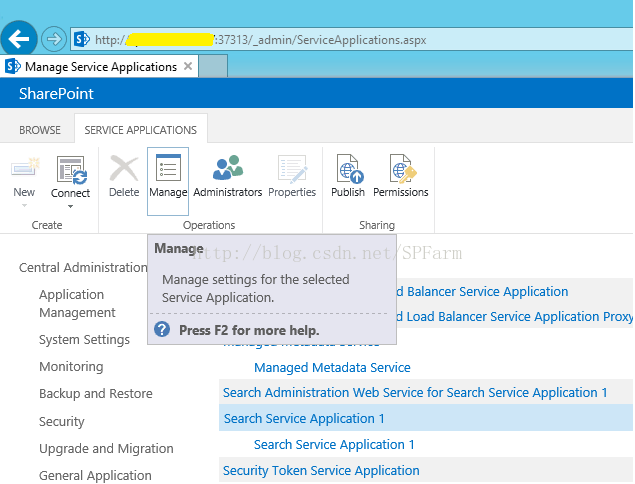Select the highlighted Search Service Application 1 row
Screen dimensions: 635x484
coord(426,418)
